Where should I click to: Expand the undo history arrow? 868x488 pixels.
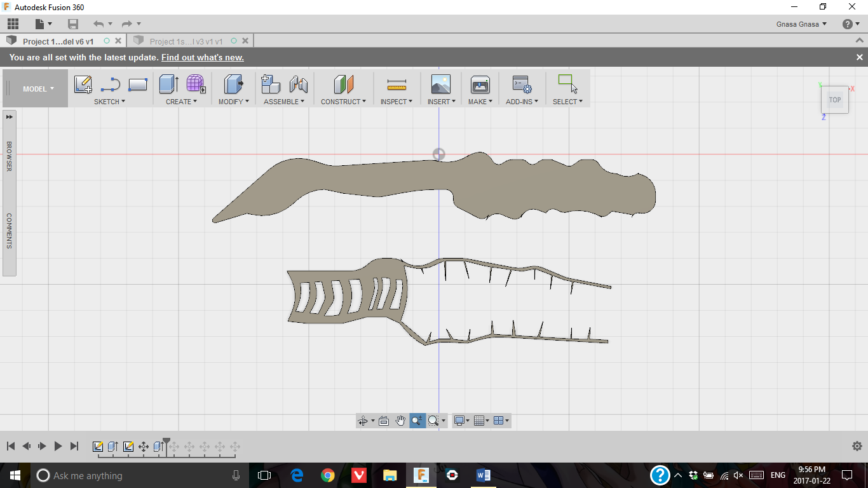pos(110,24)
